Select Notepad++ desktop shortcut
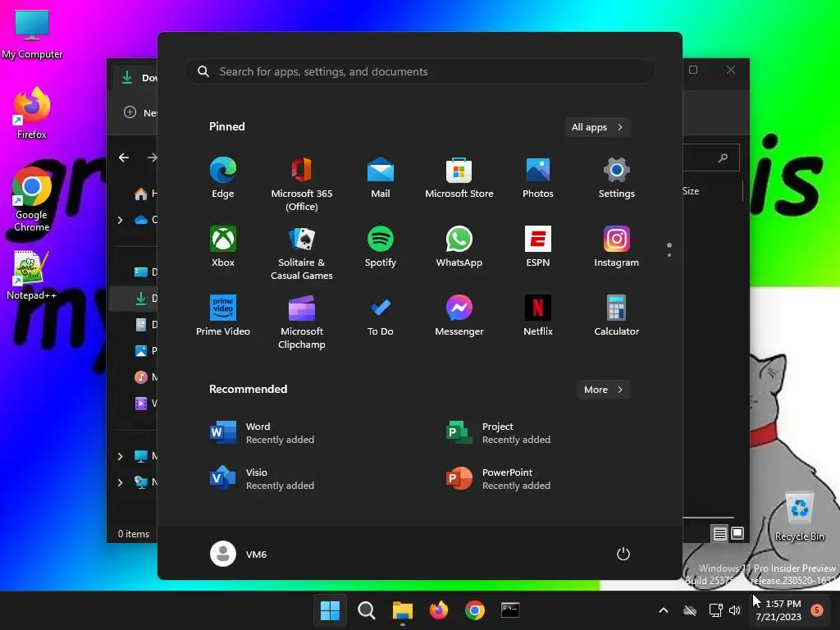Viewport: 840px width, 630px height. pos(32,276)
